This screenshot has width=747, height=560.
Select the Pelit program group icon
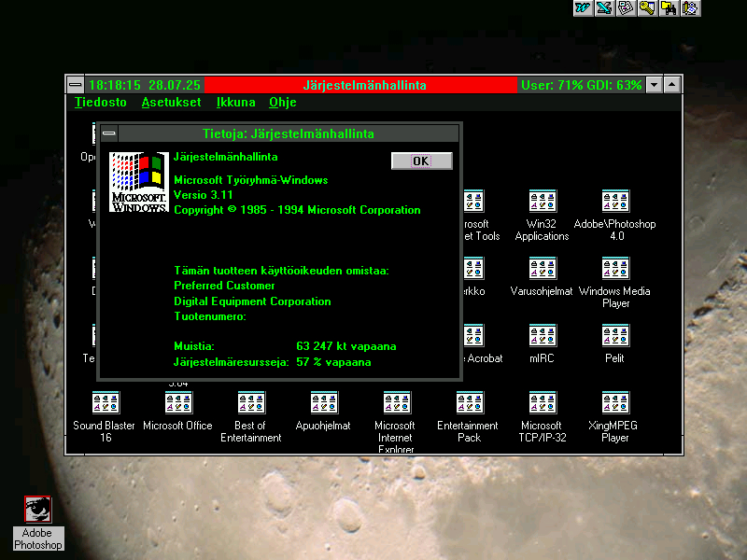pos(614,336)
